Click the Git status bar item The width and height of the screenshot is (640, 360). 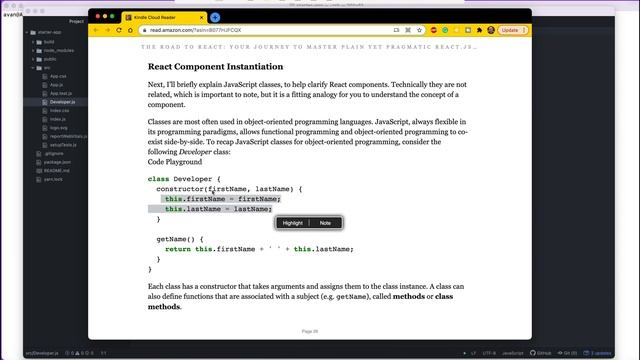(x=567, y=353)
